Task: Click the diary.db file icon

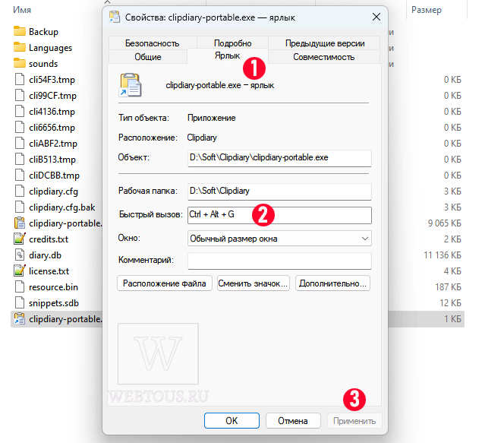Action: point(20,255)
